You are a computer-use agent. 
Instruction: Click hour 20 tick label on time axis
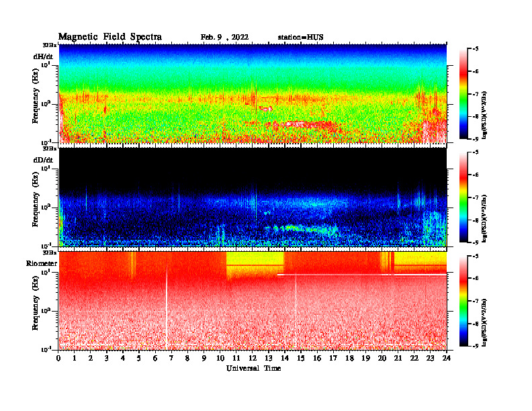382,358
